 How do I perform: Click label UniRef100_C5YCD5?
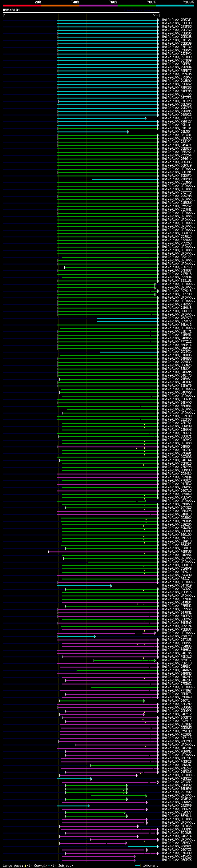click(x=177, y=74)
